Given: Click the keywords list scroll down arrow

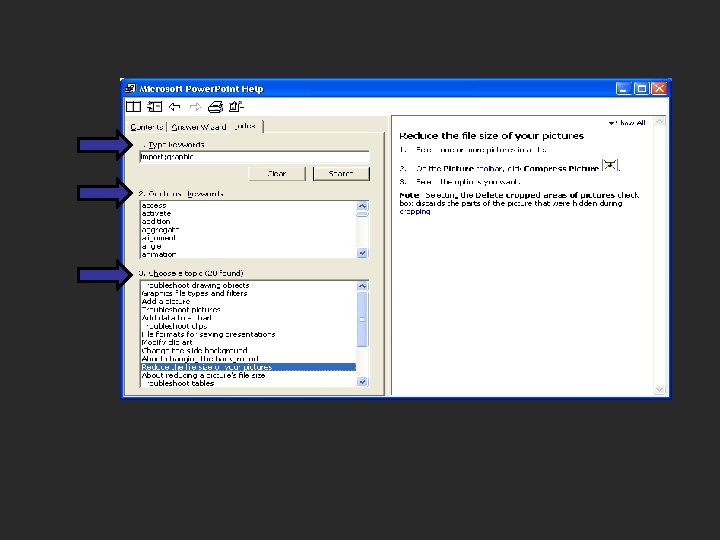Looking at the screenshot, I should tap(362, 253).
